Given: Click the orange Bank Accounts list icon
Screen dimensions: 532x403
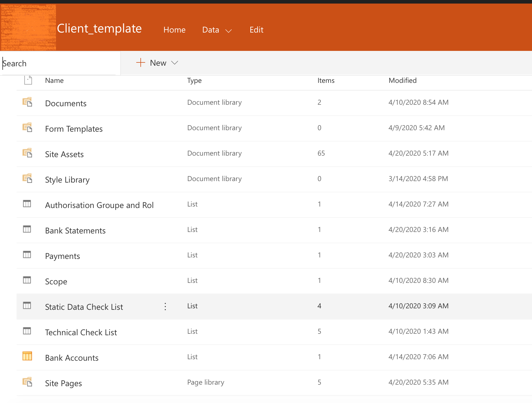Looking at the screenshot, I should click(27, 356).
